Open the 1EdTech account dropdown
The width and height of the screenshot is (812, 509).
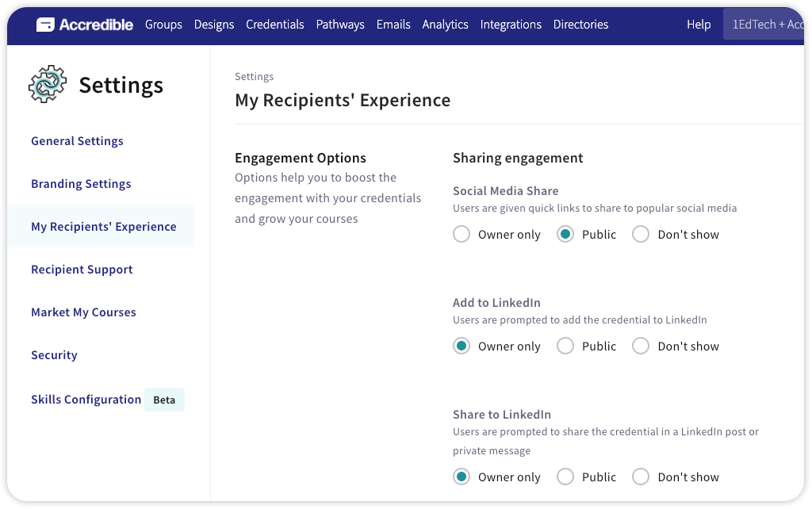coord(764,25)
